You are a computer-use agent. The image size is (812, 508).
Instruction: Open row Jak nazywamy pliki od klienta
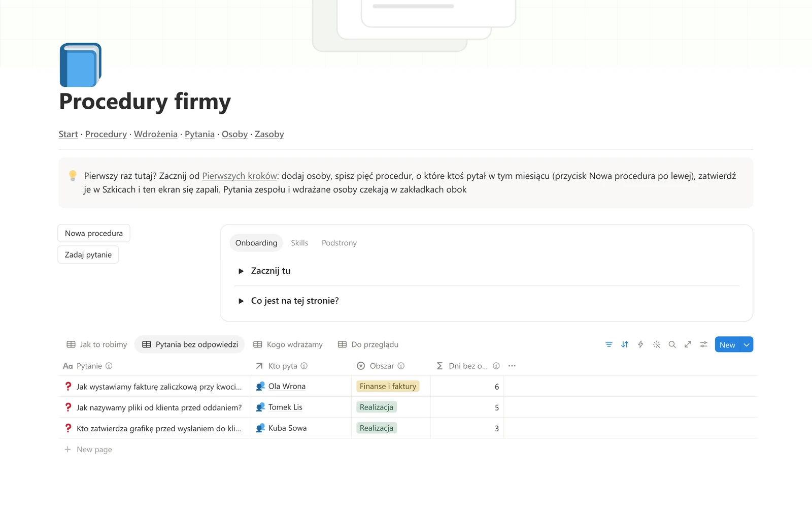click(159, 407)
